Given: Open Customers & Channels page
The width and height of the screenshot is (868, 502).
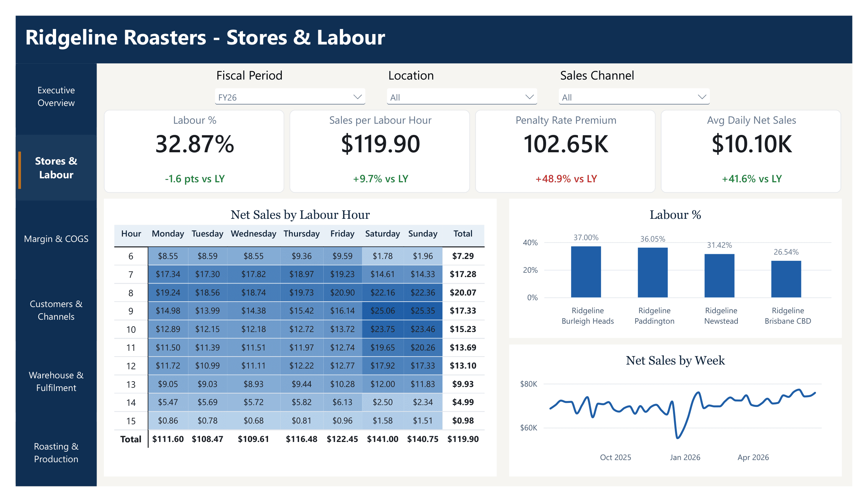Looking at the screenshot, I should click(x=56, y=310).
